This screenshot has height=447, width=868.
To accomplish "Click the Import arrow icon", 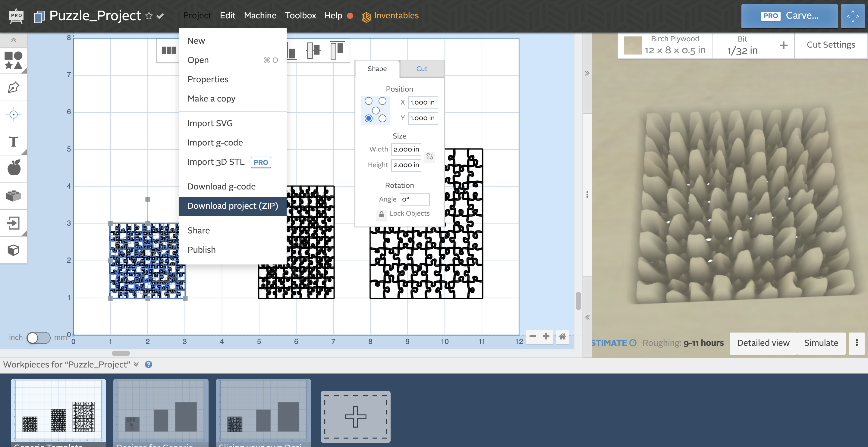I will click(x=14, y=223).
